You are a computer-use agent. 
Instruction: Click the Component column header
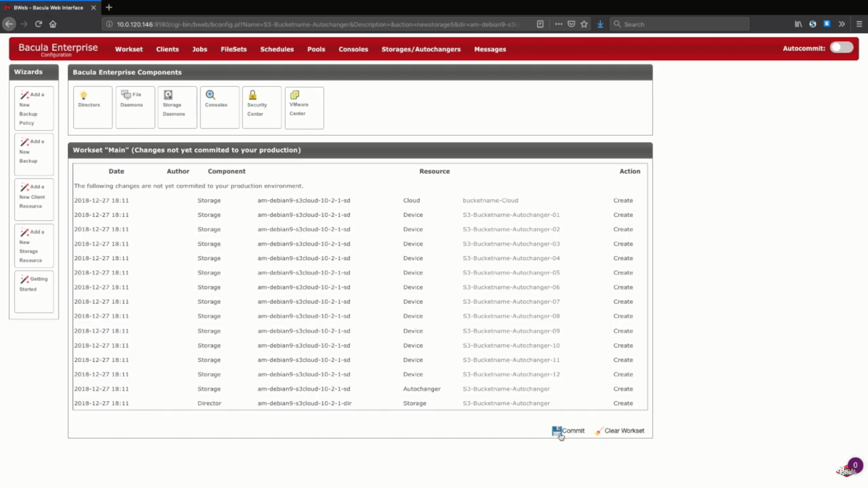[226, 171]
